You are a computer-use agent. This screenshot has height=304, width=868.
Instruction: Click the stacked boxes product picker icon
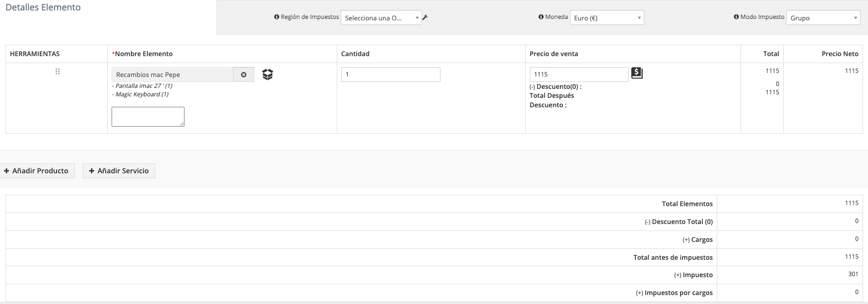tap(267, 75)
